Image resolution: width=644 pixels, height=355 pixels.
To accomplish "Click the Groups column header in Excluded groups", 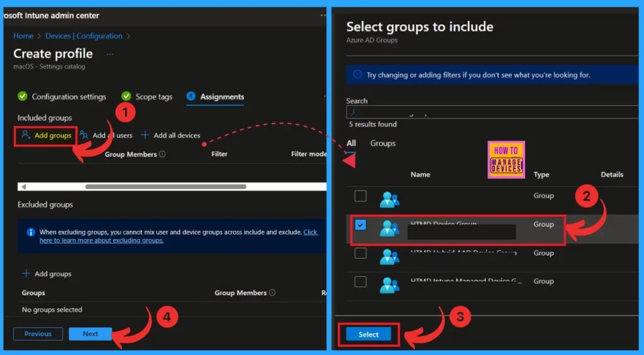I will click(x=33, y=293).
